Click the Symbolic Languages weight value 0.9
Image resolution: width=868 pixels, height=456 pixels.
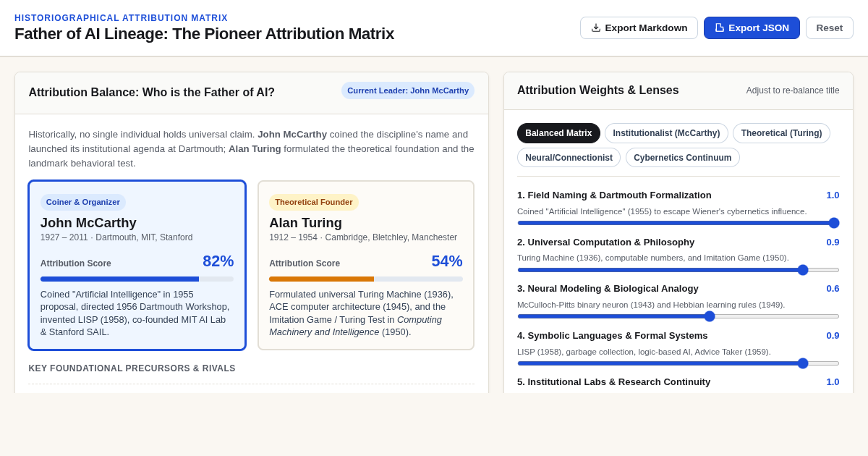833,336
